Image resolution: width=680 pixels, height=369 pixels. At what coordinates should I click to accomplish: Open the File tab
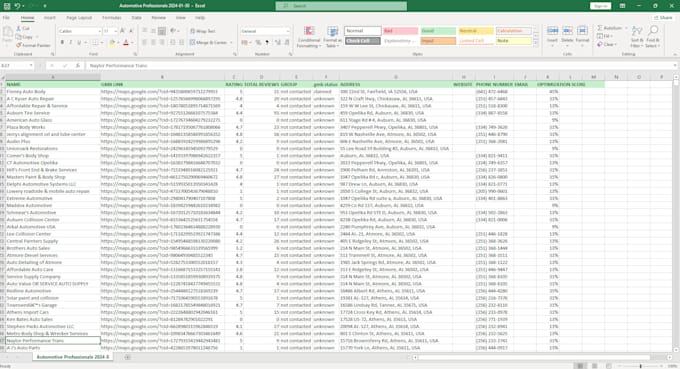[7, 18]
